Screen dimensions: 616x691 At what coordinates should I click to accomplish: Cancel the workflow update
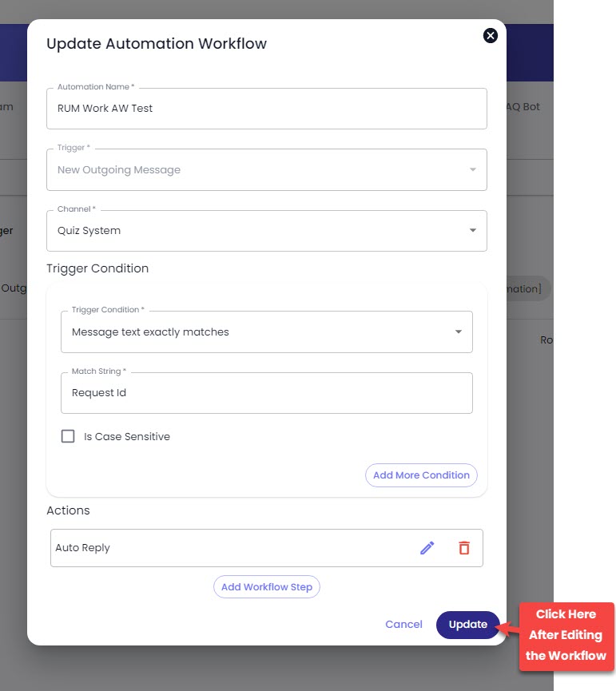coord(403,625)
